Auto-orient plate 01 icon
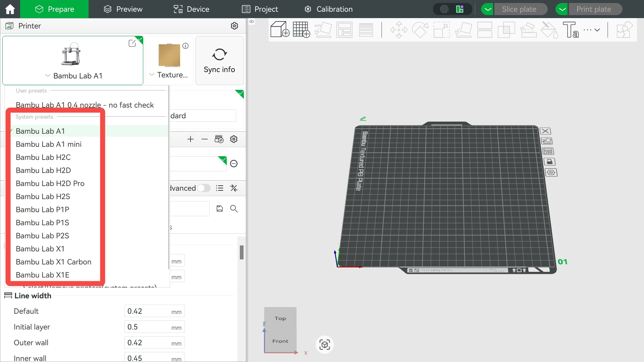Image resolution: width=644 pixels, height=362 pixels. pos(547,141)
